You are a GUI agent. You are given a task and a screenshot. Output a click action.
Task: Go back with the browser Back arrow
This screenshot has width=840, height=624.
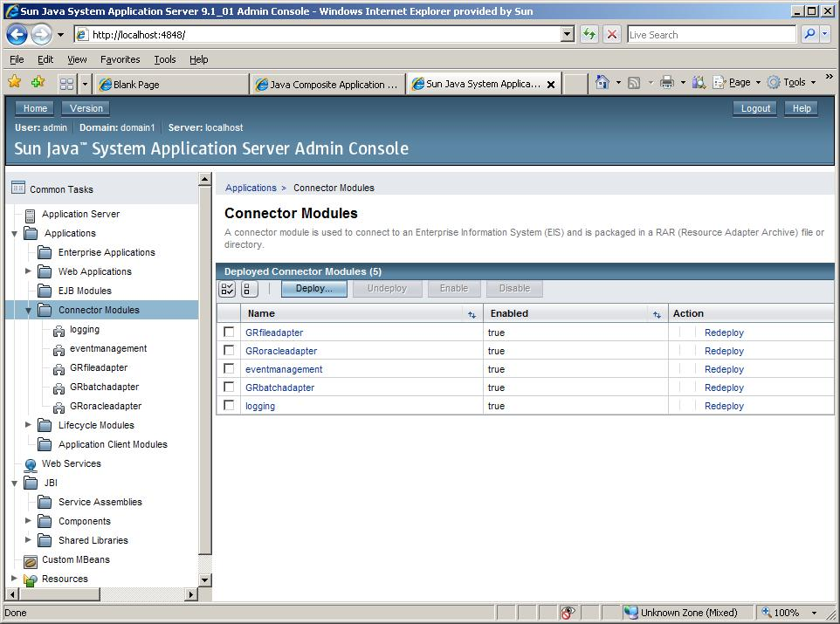coord(17,35)
